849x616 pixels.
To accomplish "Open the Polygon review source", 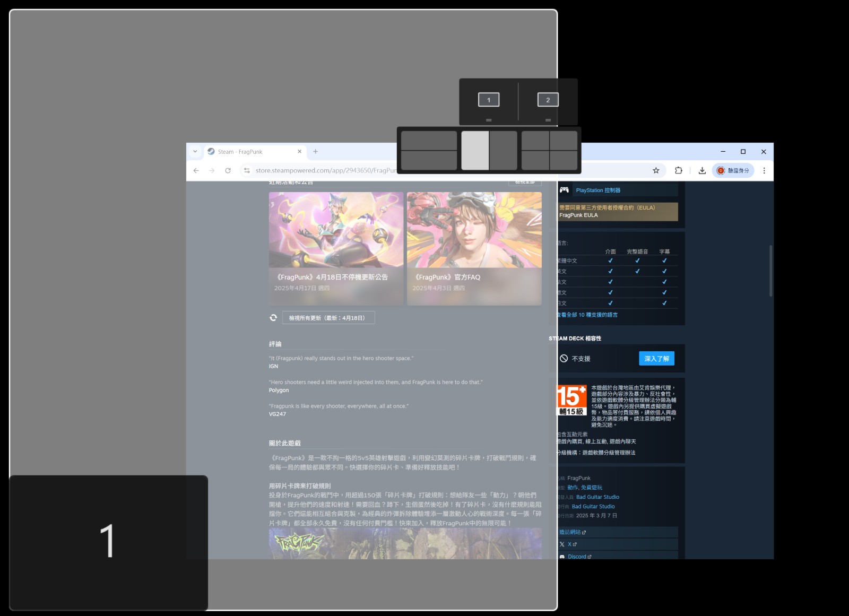I will click(279, 390).
